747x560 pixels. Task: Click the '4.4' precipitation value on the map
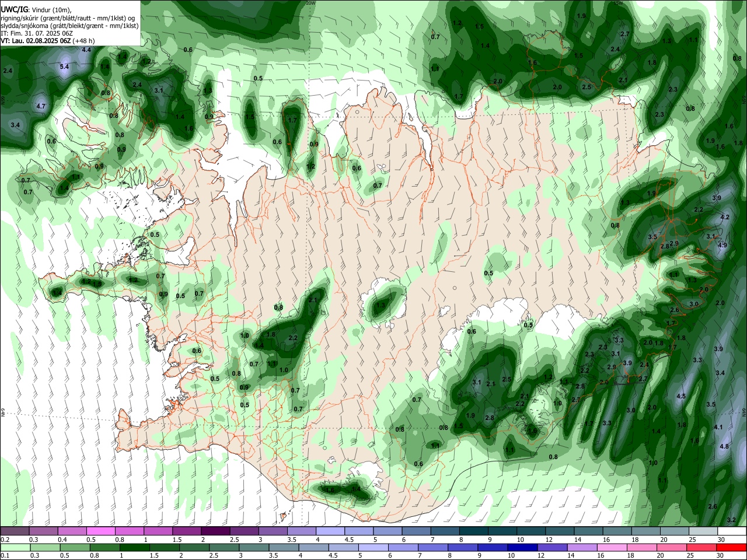coord(86,50)
